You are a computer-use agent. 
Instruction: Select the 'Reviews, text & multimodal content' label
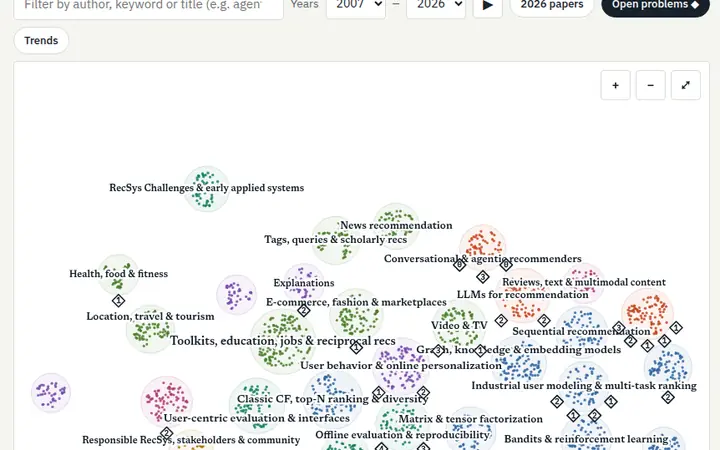[x=584, y=282]
